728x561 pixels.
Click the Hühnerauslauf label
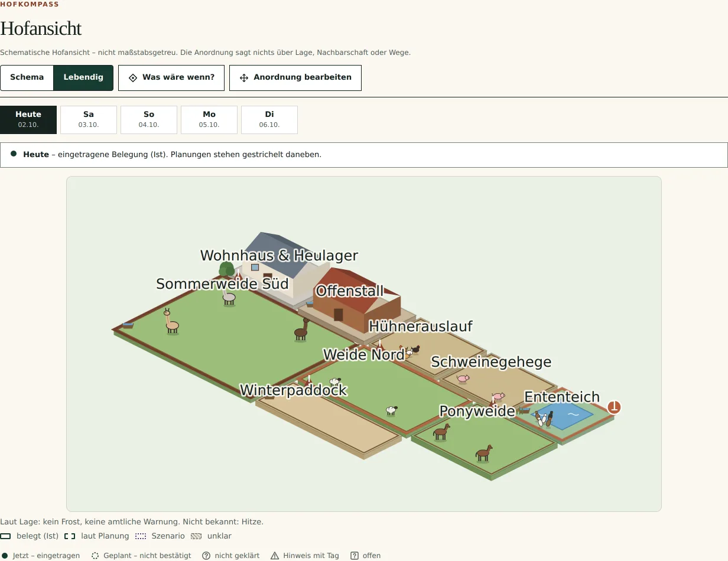click(421, 327)
